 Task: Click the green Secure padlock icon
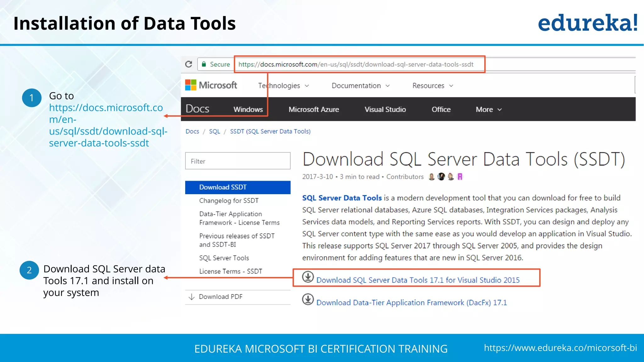pos(204,64)
